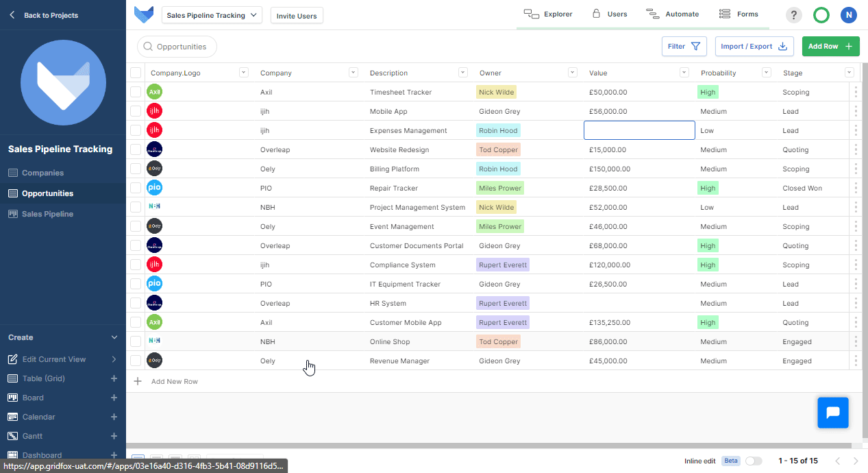This screenshot has height=473, width=868.
Task: Go to previous page arrow
Action: (x=837, y=461)
